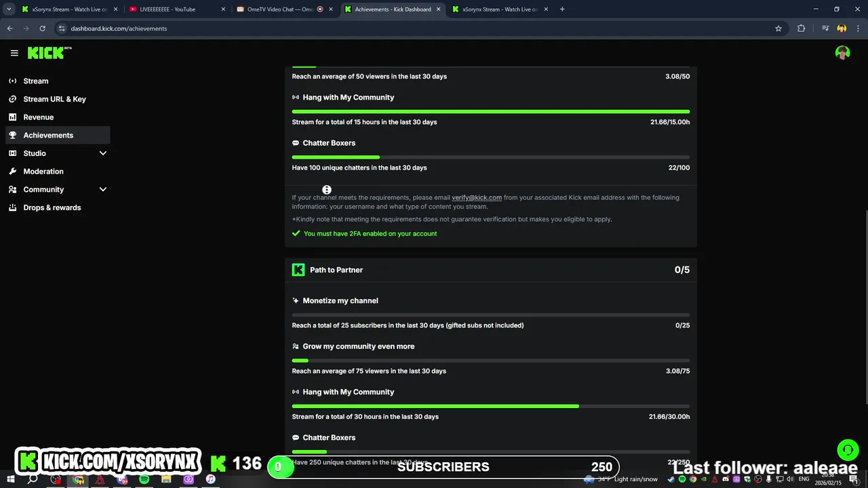Image resolution: width=868 pixels, height=488 pixels.
Task: Go forward in browser history
Action: coord(26,28)
